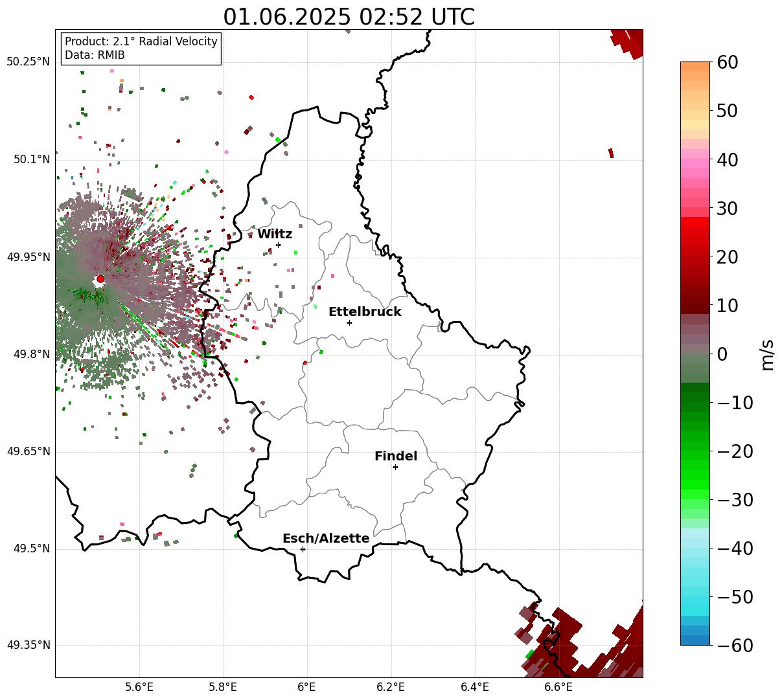This screenshot has width=782, height=700.
Task: Click the 6.2°E longitude label
Action: click(x=391, y=686)
